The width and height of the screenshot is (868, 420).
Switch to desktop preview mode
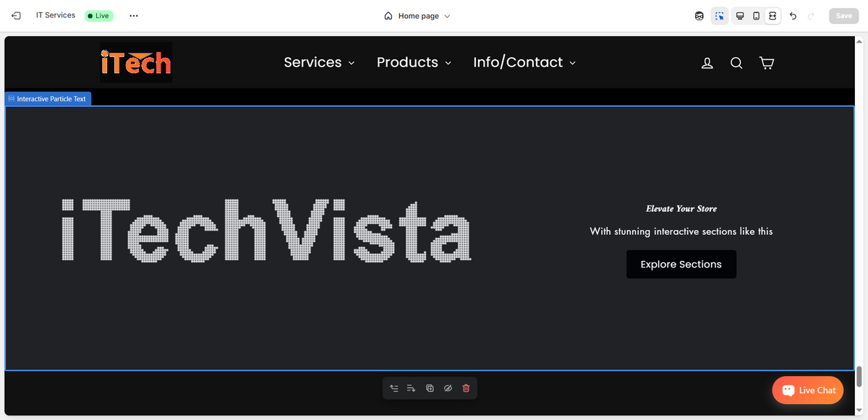740,16
